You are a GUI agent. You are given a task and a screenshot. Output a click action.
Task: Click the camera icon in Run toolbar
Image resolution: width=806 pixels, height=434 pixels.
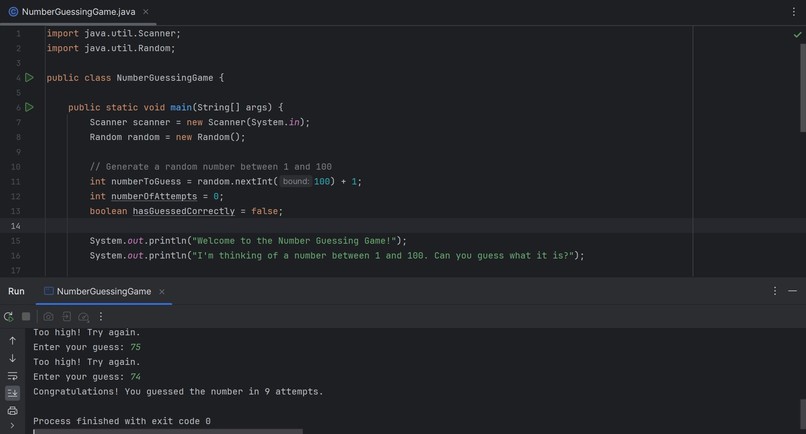click(x=48, y=317)
